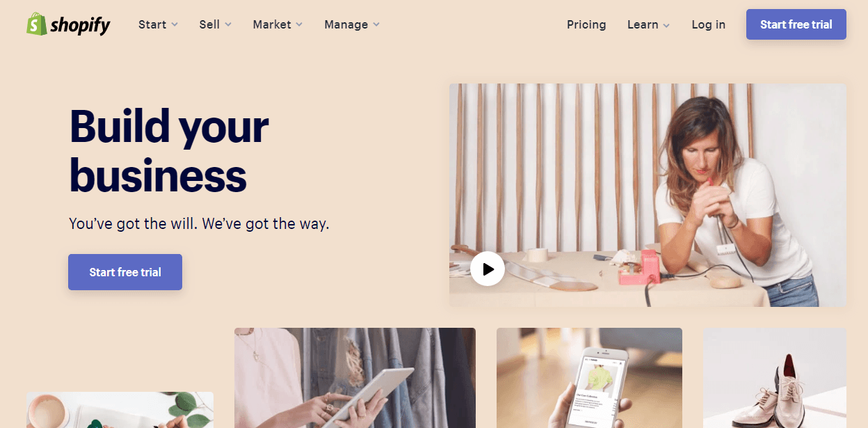Select the Manage menu item

[346, 24]
